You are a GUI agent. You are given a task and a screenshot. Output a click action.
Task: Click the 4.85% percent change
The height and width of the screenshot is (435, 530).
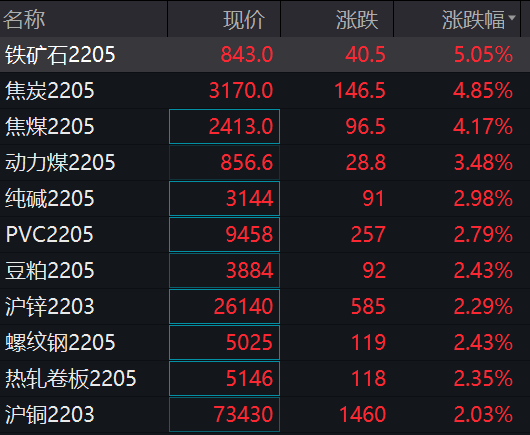coord(483,91)
